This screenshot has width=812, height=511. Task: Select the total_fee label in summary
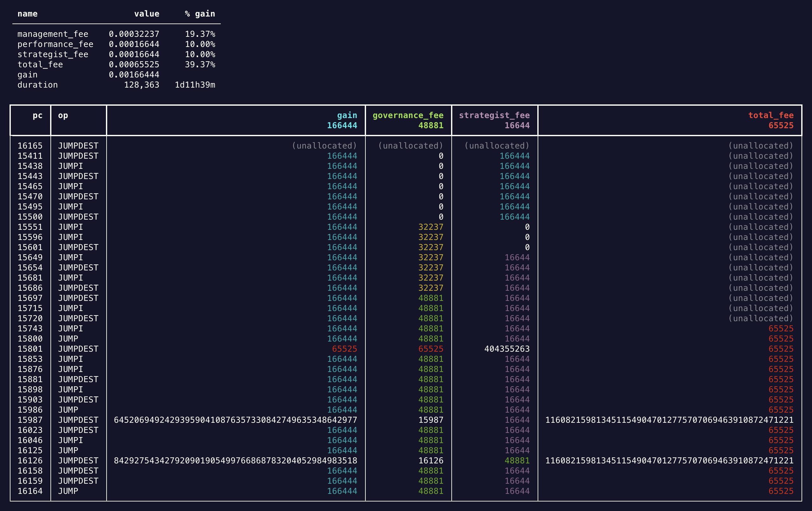(x=40, y=64)
